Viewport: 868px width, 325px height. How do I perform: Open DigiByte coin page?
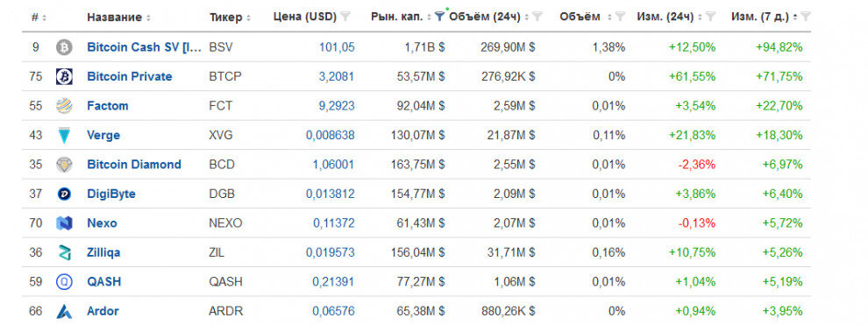pyautogui.click(x=111, y=194)
